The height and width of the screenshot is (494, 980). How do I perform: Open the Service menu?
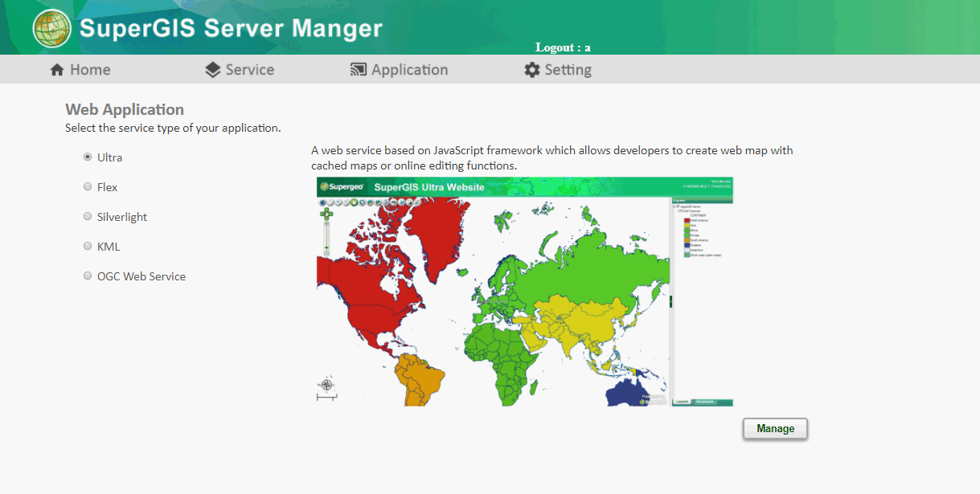240,70
